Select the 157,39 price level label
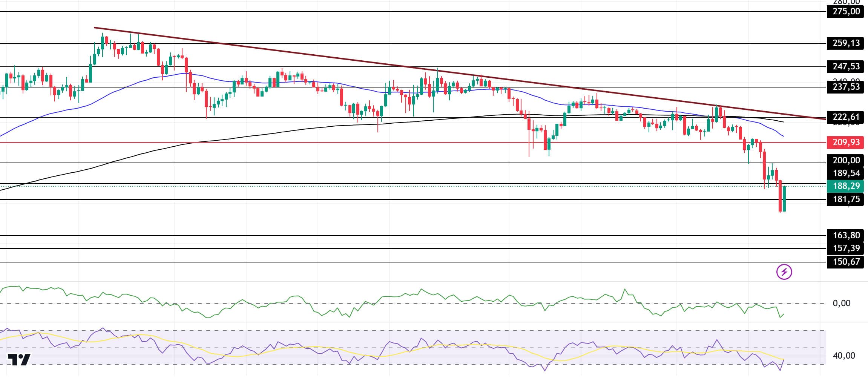This screenshot has height=382, width=868. tap(845, 248)
